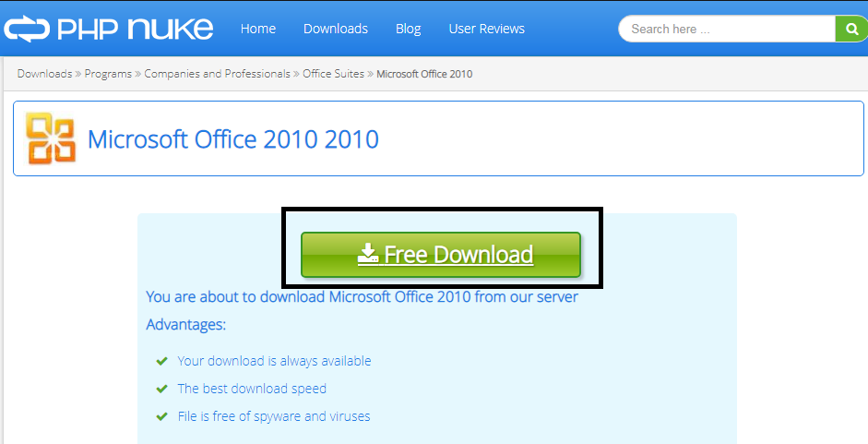The image size is (868, 444).
Task: Click the Microsoft Office 2010 breadcrumb
Action: click(424, 74)
